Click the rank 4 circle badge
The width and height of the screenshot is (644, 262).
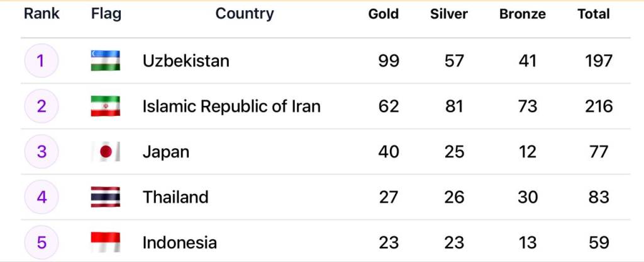[x=41, y=196]
